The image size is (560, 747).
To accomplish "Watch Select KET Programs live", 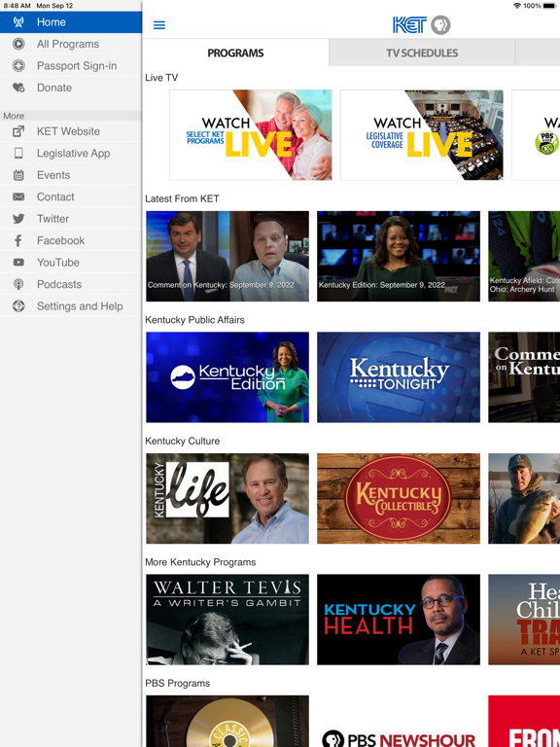I will pyautogui.click(x=251, y=135).
